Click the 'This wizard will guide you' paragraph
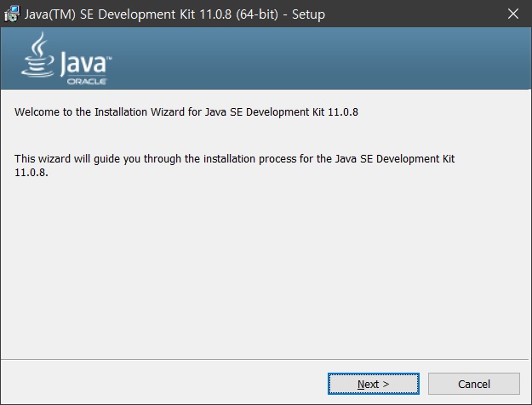Screen dimensions: 532x405 234,165
